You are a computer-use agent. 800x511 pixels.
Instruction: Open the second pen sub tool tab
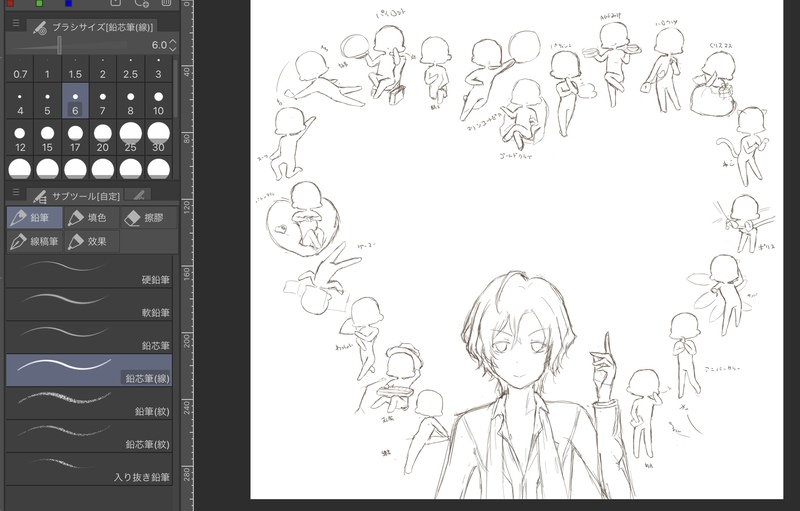coord(138,195)
